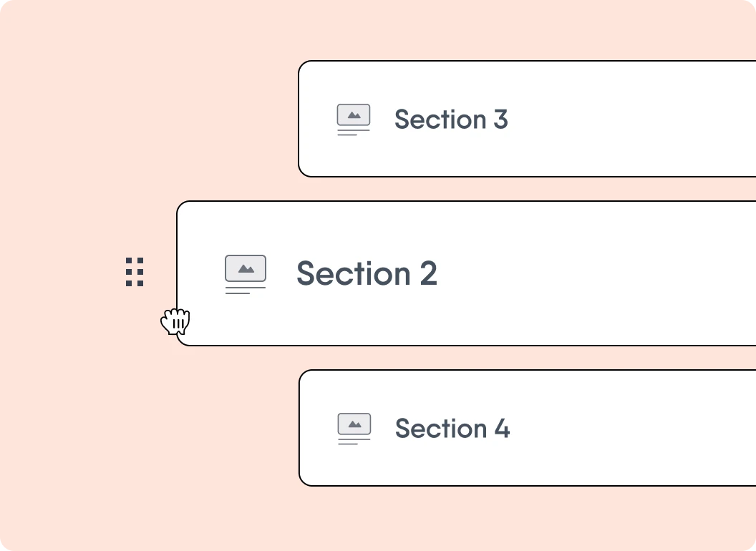
Task: Select the Section 3 label text
Action: 451,120
